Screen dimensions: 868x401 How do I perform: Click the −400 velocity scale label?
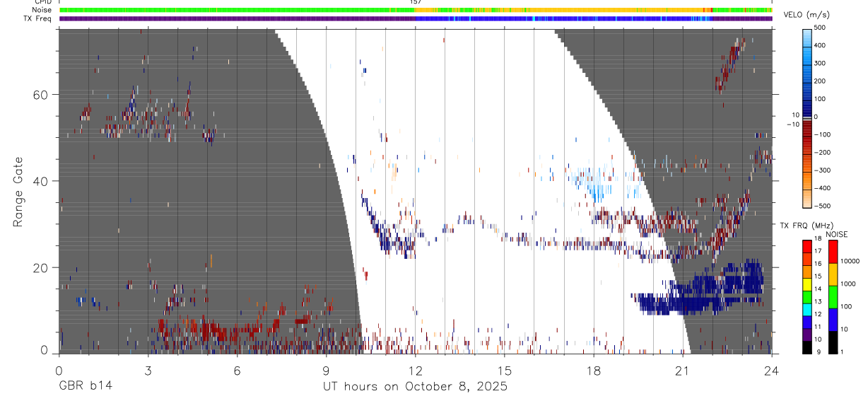point(821,188)
